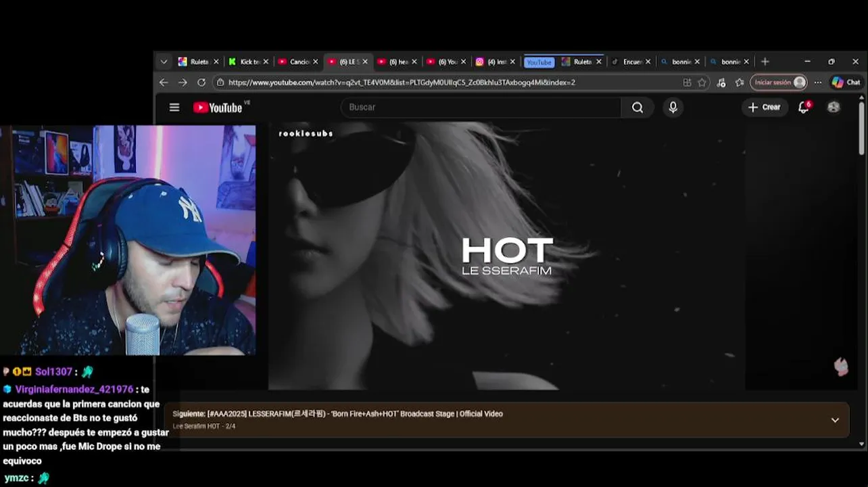The image size is (868, 487).
Task: Open browser settings three-dots menu
Action: [x=818, y=83]
